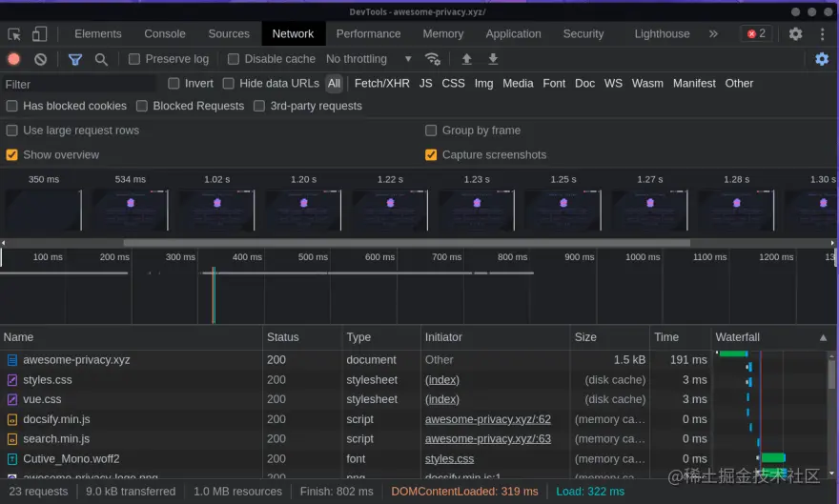The image size is (839, 504).
Task: Open Network settings blue gear
Action: coord(822,59)
